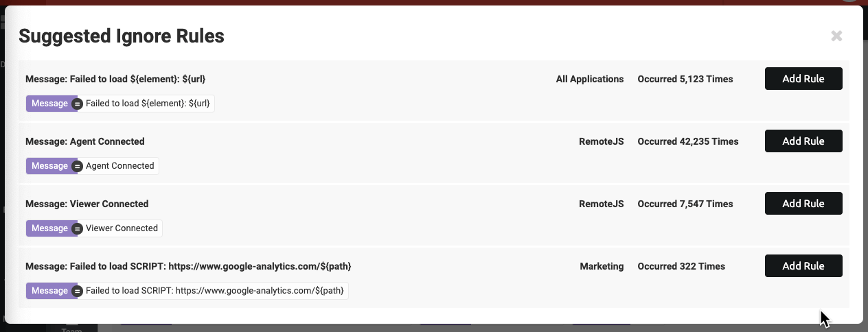Click equals operator icon in Viewer Connected rule
Viewport: 868px width, 332px height.
coord(78,228)
